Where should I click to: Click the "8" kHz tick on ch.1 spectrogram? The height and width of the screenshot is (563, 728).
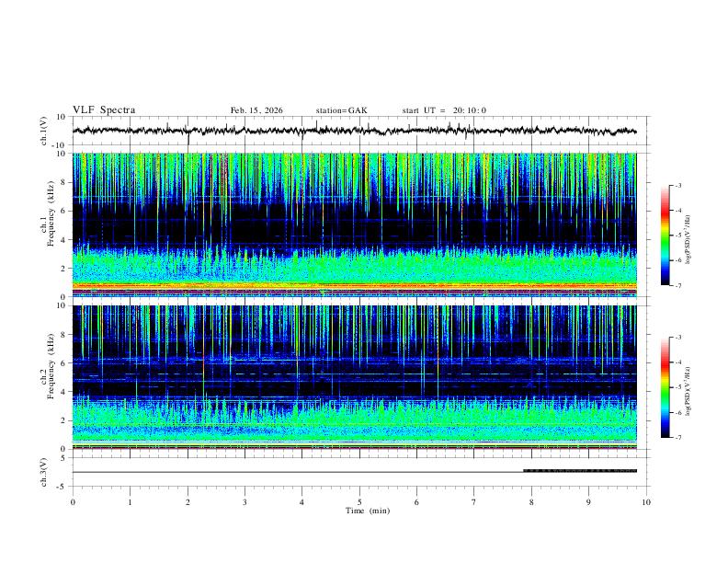64,182
